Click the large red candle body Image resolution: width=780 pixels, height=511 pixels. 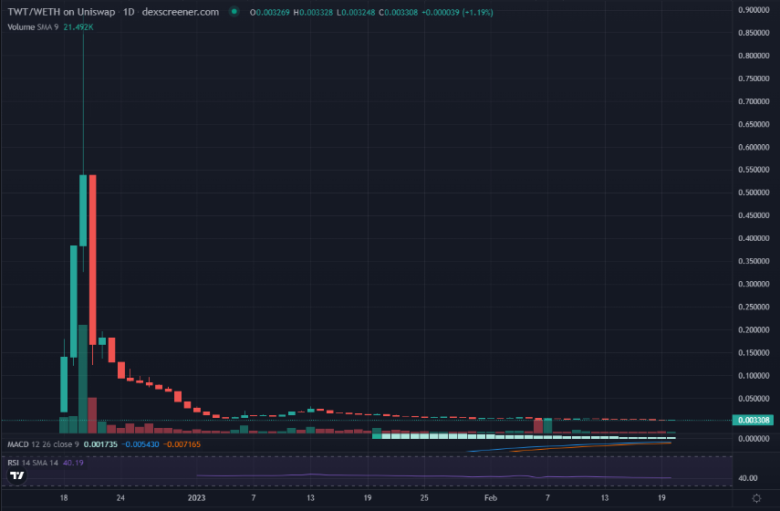tap(93, 260)
